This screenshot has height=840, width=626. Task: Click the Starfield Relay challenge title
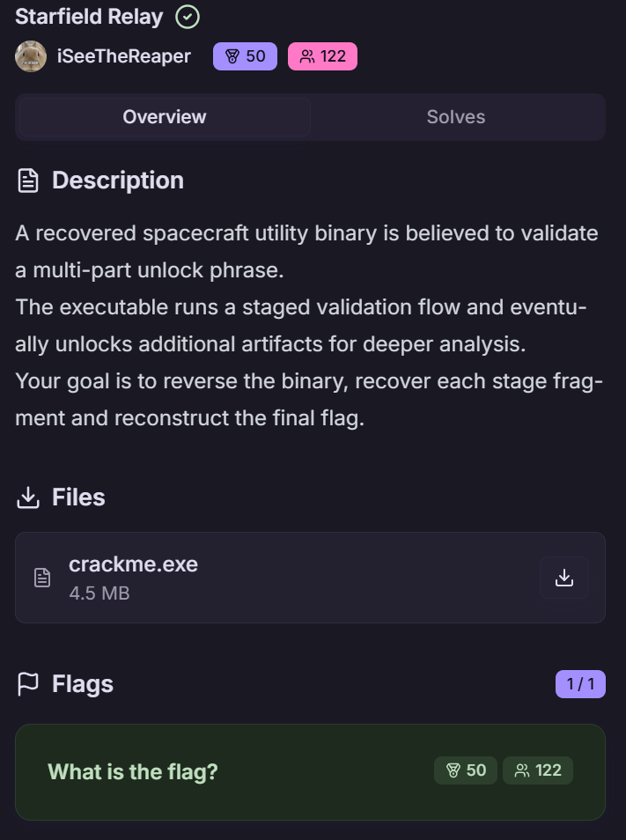(x=89, y=17)
